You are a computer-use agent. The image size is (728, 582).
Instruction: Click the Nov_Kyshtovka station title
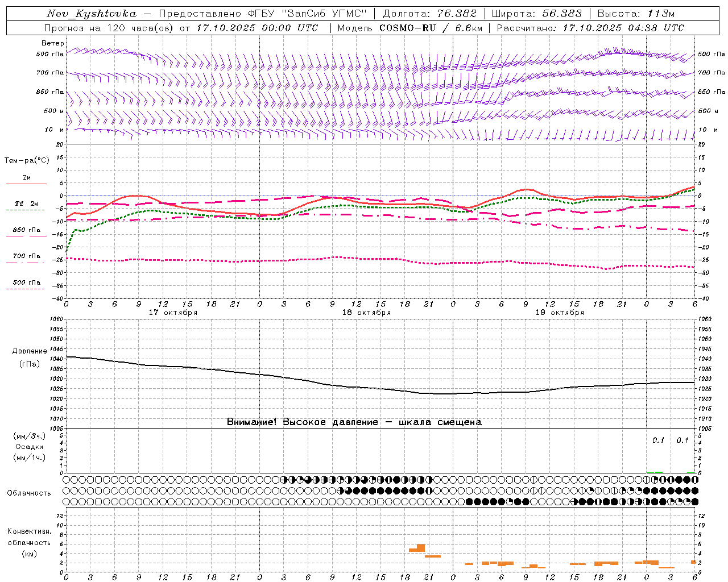pos(92,14)
